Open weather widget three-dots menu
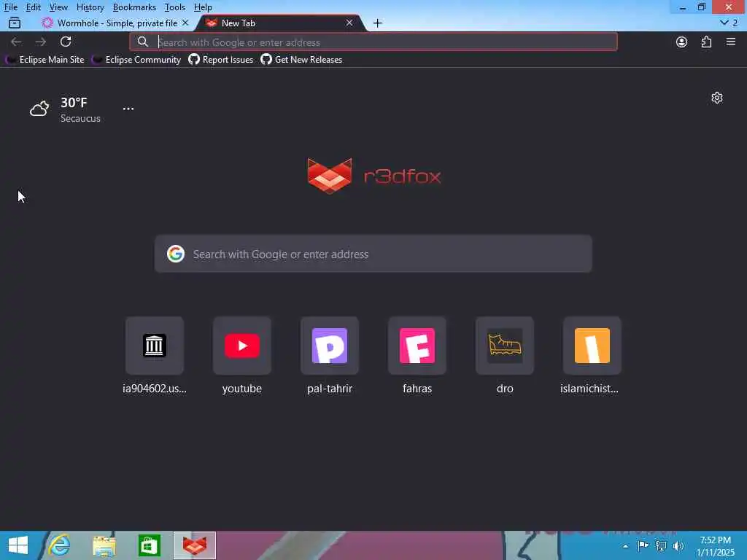This screenshot has width=747, height=560. [x=128, y=109]
